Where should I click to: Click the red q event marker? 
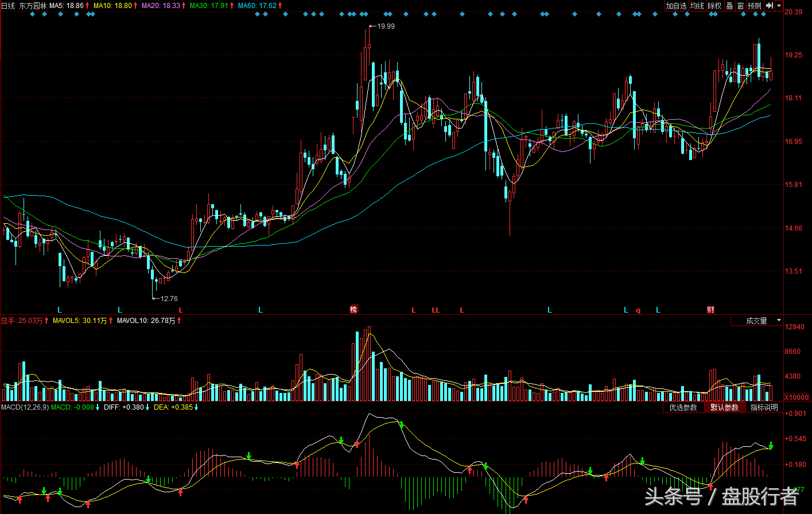coord(638,310)
